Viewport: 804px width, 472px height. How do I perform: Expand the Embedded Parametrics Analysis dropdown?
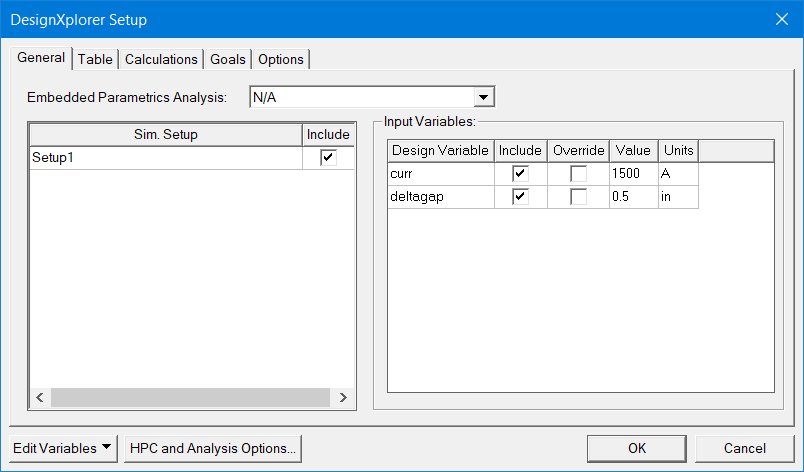(x=484, y=97)
